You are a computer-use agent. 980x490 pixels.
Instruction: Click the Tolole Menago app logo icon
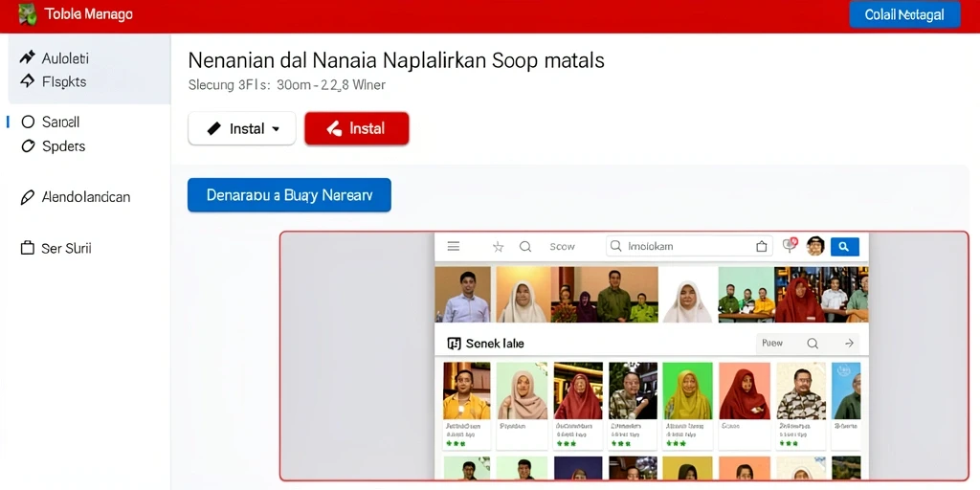(28, 14)
